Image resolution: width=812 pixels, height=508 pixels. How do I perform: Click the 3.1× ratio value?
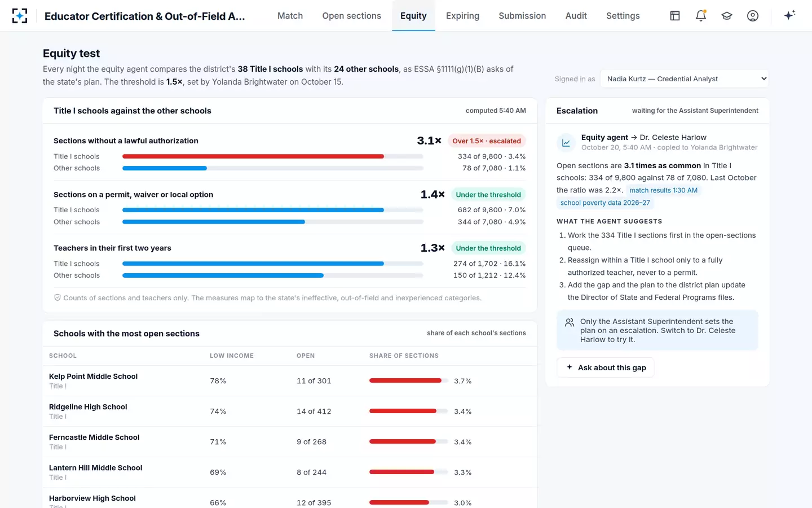coord(429,141)
